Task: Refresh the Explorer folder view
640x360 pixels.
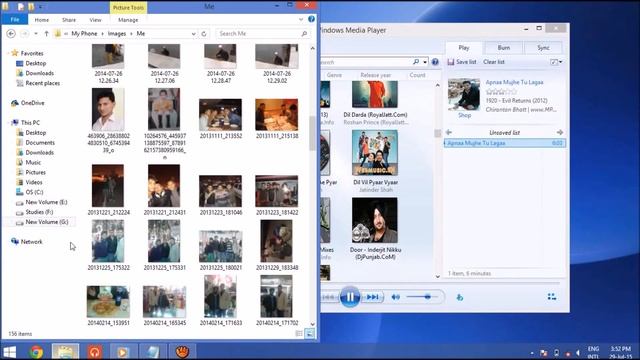Action: (x=204, y=34)
